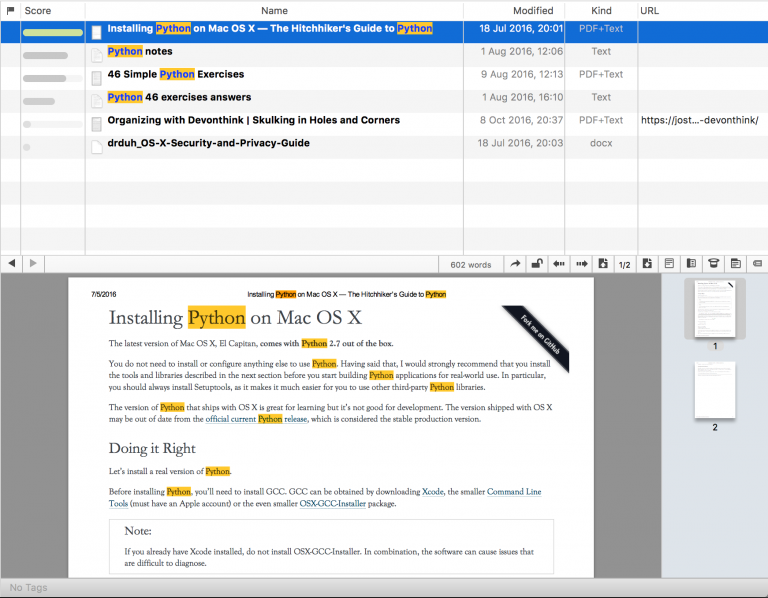Click the docx file icon of drduh guide
Viewport: 768px width, 598px height.
pos(96,147)
